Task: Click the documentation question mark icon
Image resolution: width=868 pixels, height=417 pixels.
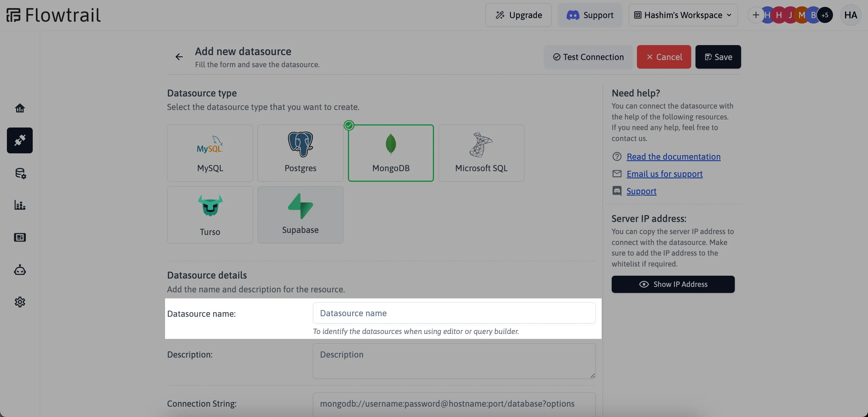Action: point(617,157)
